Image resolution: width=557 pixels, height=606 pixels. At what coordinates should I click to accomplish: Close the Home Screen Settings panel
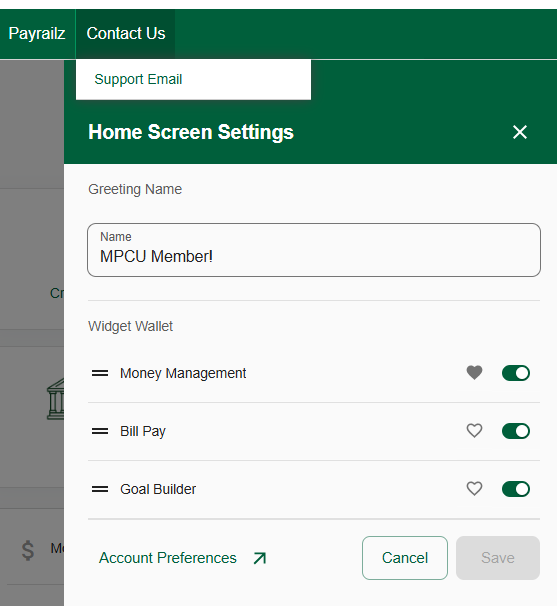pyautogui.click(x=520, y=132)
